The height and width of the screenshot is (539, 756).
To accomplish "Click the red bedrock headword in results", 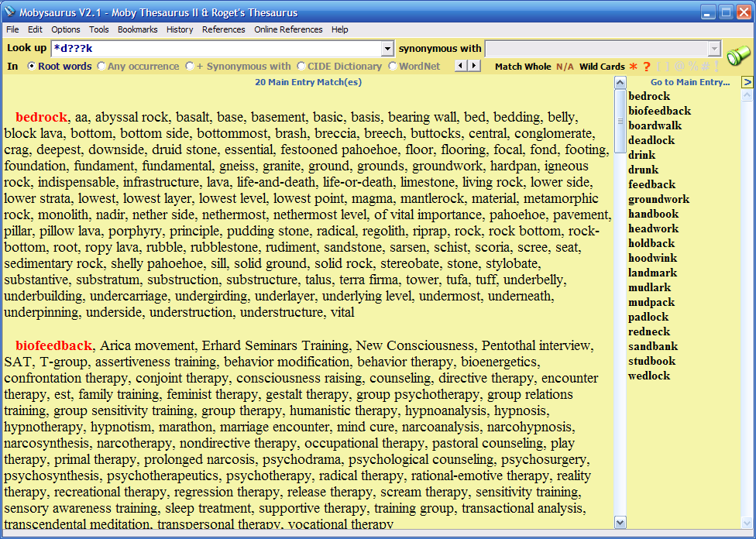I will coord(42,117).
